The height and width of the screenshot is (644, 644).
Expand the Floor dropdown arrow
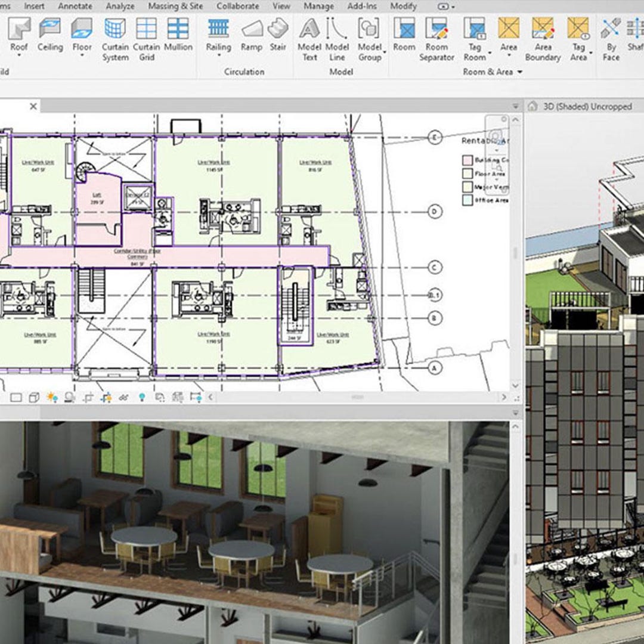pos(82,55)
